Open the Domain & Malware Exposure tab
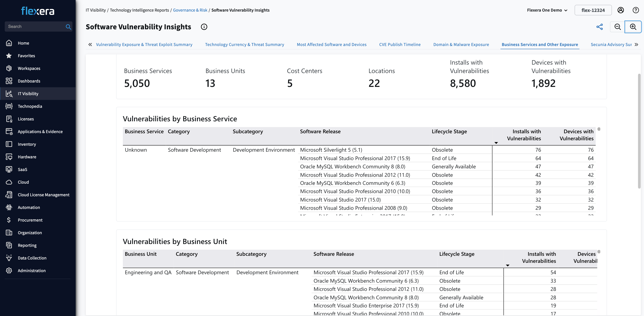The width and height of the screenshot is (644, 316). click(461, 44)
